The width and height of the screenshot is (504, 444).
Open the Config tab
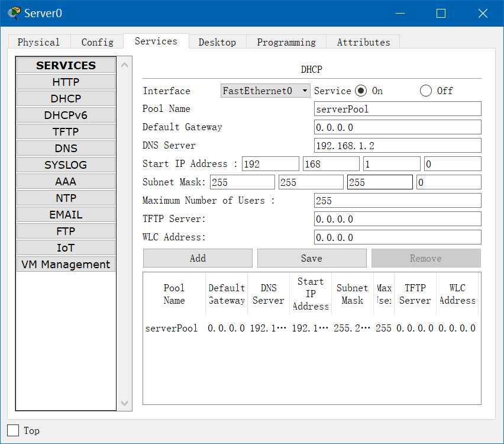[x=98, y=42]
